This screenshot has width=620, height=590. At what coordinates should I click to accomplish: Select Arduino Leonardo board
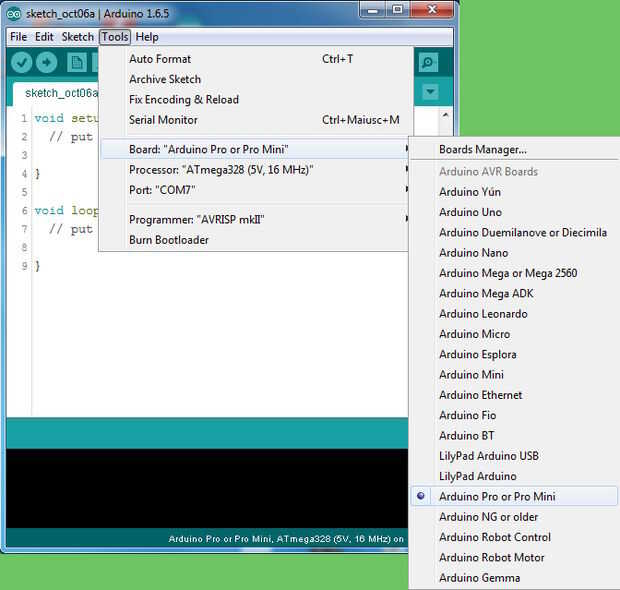[x=514, y=314]
